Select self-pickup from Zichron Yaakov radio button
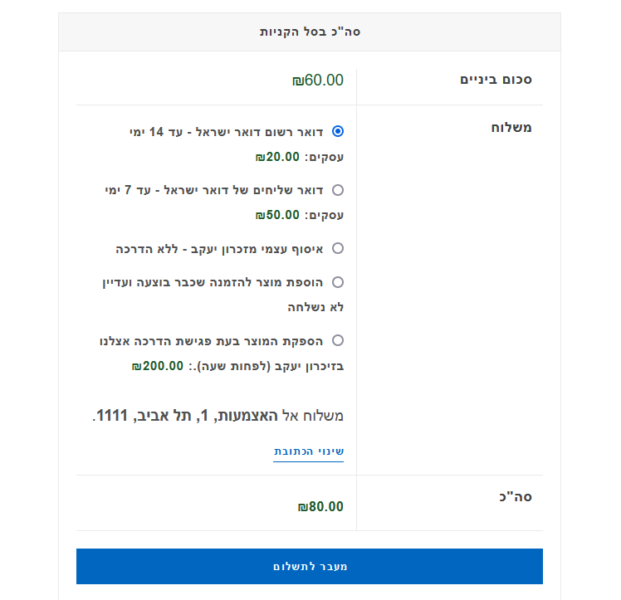 (x=337, y=248)
